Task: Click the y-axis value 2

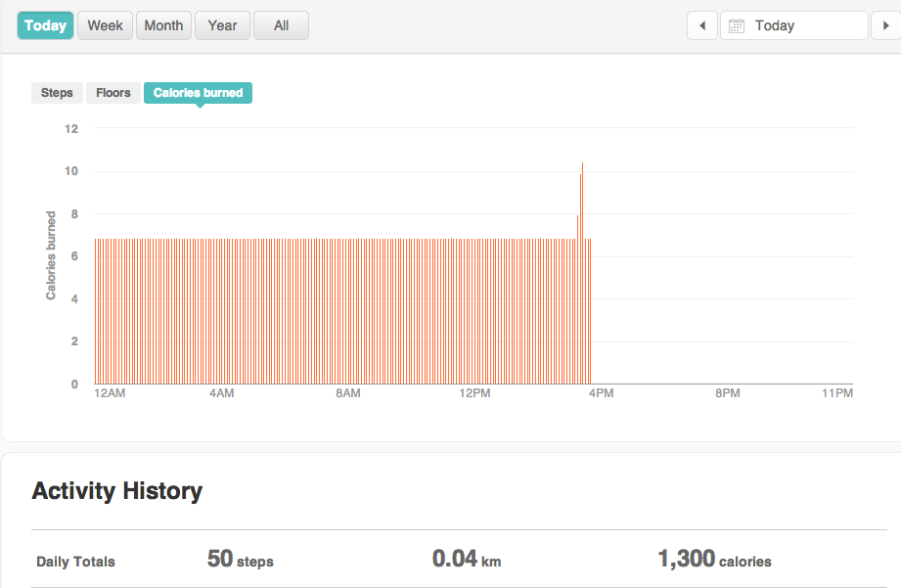Action: click(x=74, y=341)
